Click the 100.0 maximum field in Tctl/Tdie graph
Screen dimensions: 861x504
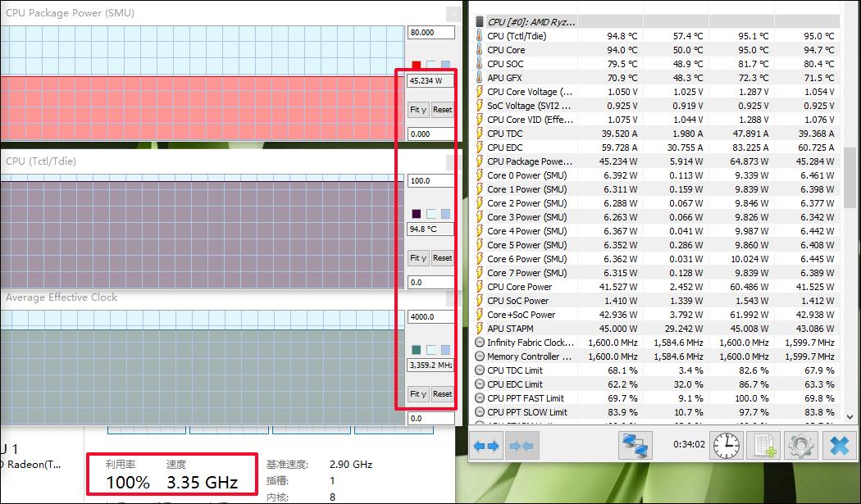coord(431,180)
